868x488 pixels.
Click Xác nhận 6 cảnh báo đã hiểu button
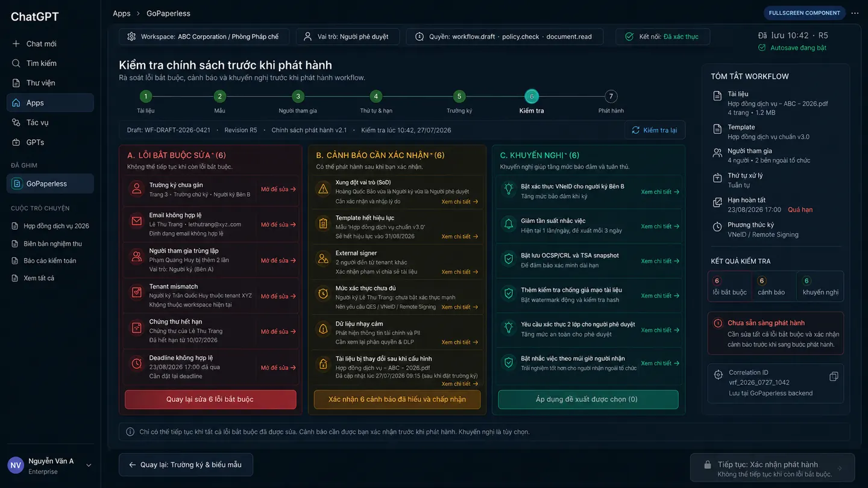(397, 399)
